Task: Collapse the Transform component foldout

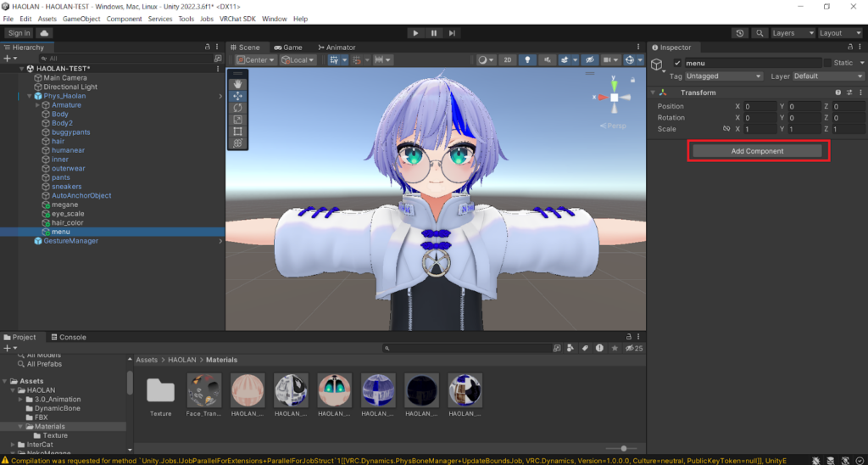Action: (653, 92)
